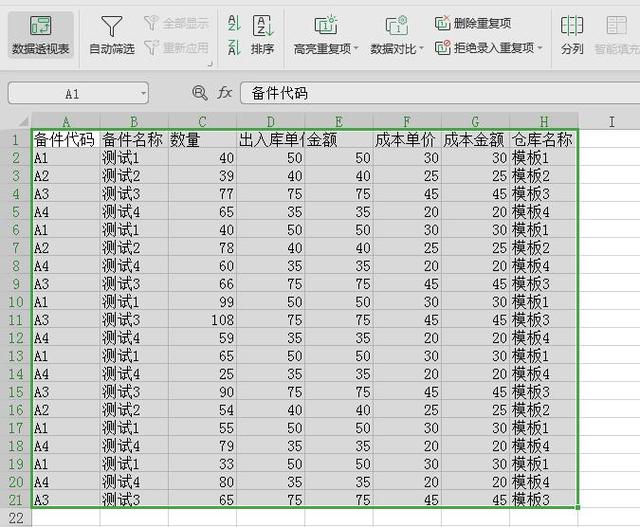Click the quantity 54 cell
The image size is (640, 527).
(202, 410)
